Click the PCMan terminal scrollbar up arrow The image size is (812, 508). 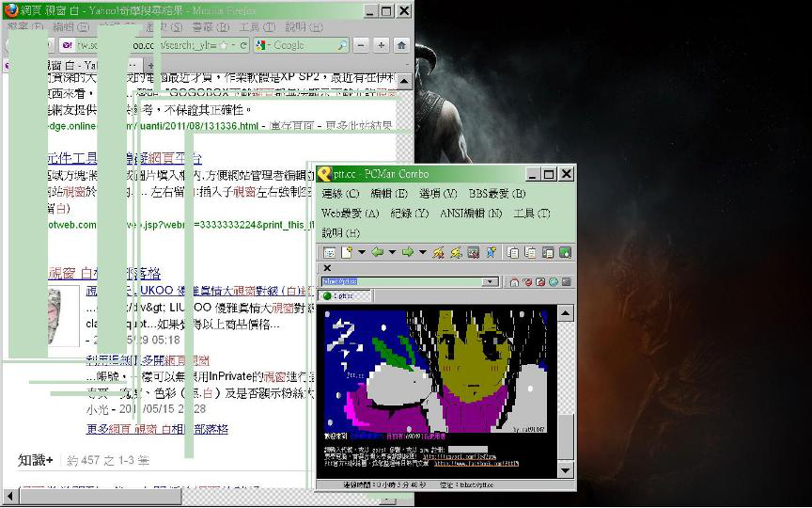pyautogui.click(x=565, y=313)
